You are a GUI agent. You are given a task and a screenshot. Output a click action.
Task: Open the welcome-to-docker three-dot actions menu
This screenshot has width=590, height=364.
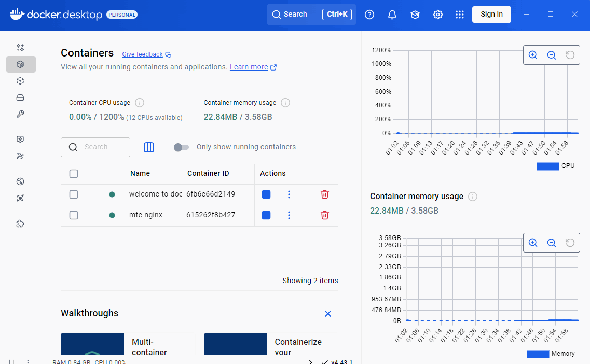(x=289, y=194)
